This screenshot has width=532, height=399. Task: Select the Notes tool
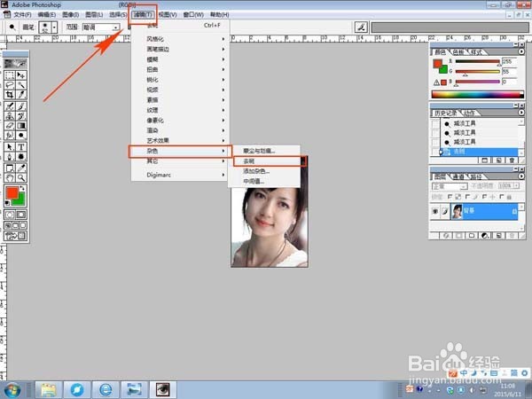tap(10, 168)
